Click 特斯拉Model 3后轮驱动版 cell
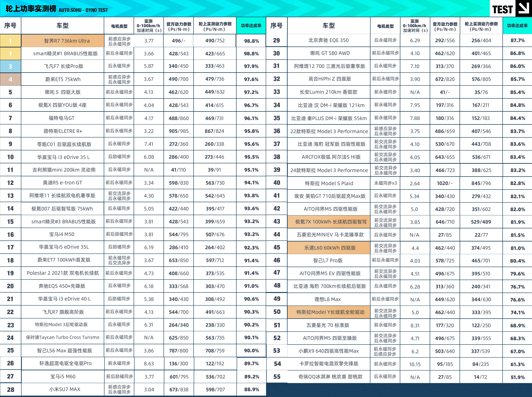The width and height of the screenshot is (532, 397). point(63,325)
